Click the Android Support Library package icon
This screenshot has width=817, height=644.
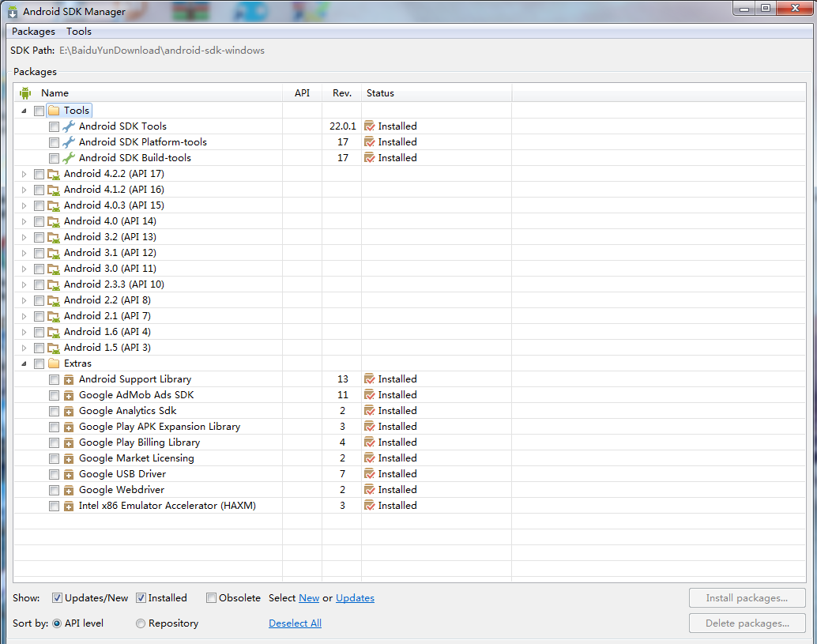[69, 380]
